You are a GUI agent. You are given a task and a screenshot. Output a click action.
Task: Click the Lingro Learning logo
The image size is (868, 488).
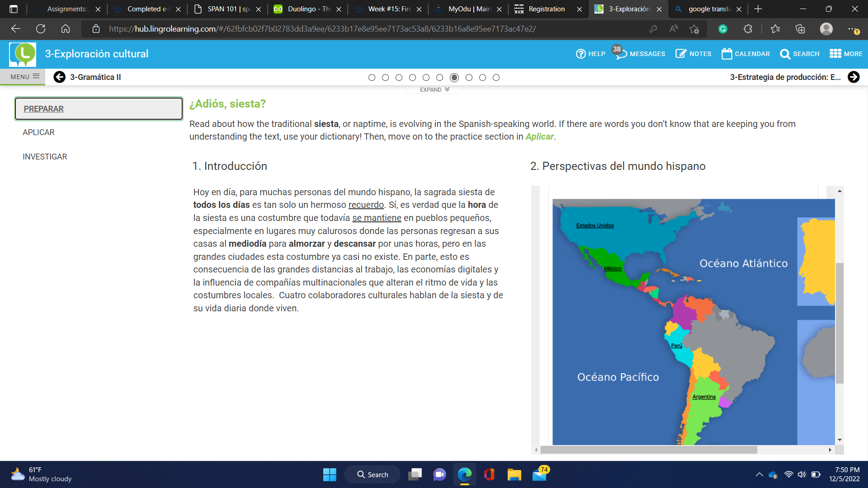tap(23, 54)
